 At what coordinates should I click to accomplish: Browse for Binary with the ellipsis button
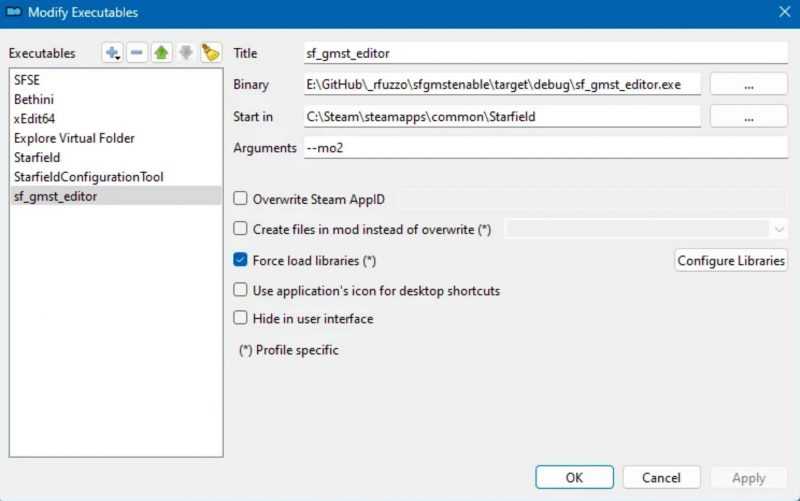tap(748, 85)
